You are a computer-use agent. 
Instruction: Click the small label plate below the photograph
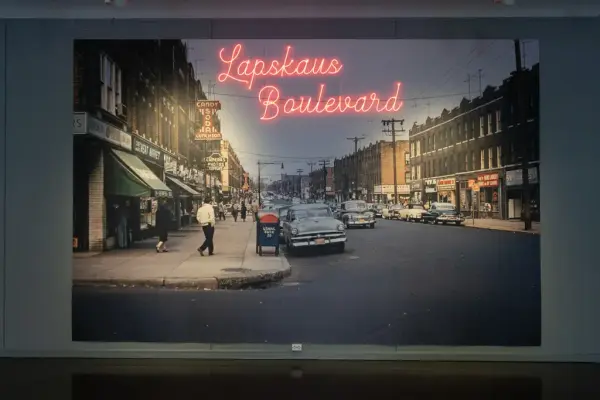click(296, 347)
